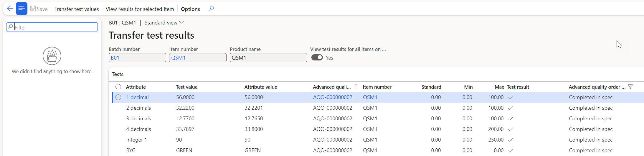The height and width of the screenshot is (156, 644).
Task: Click the checkmark in 1 decimal row
Action: pyautogui.click(x=511, y=97)
